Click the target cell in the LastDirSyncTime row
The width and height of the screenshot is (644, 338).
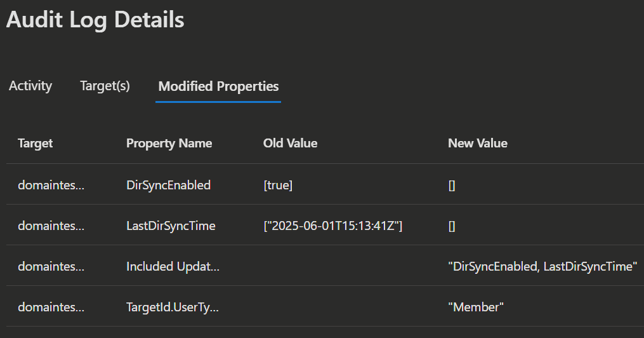pos(51,226)
